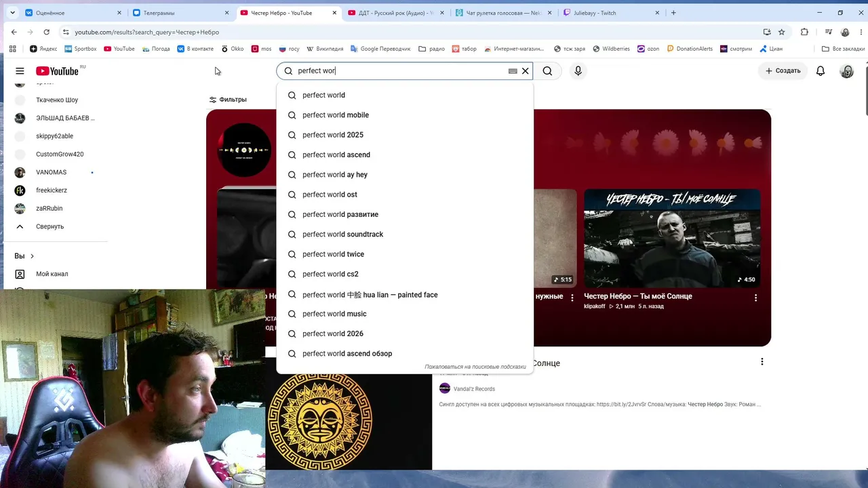
Task: Open the on-screen keyboard in search box
Action: pos(513,71)
